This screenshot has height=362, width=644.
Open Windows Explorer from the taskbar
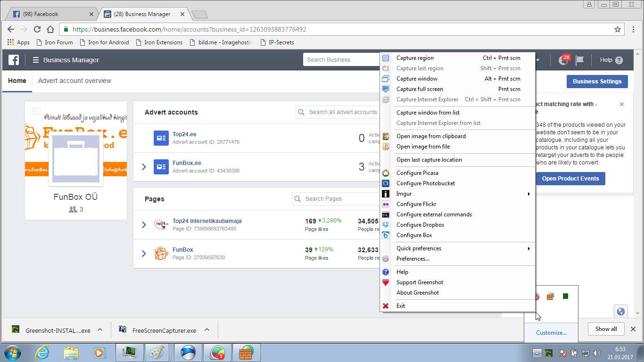click(71, 353)
